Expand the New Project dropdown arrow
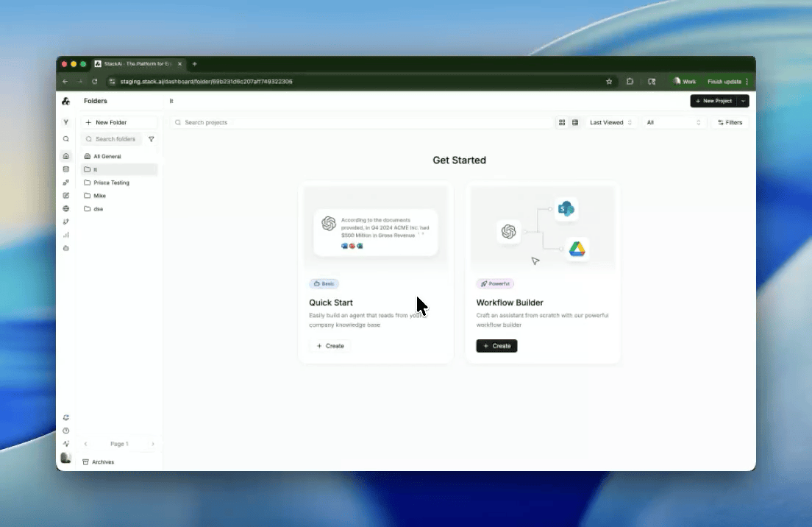812x527 pixels. click(743, 101)
